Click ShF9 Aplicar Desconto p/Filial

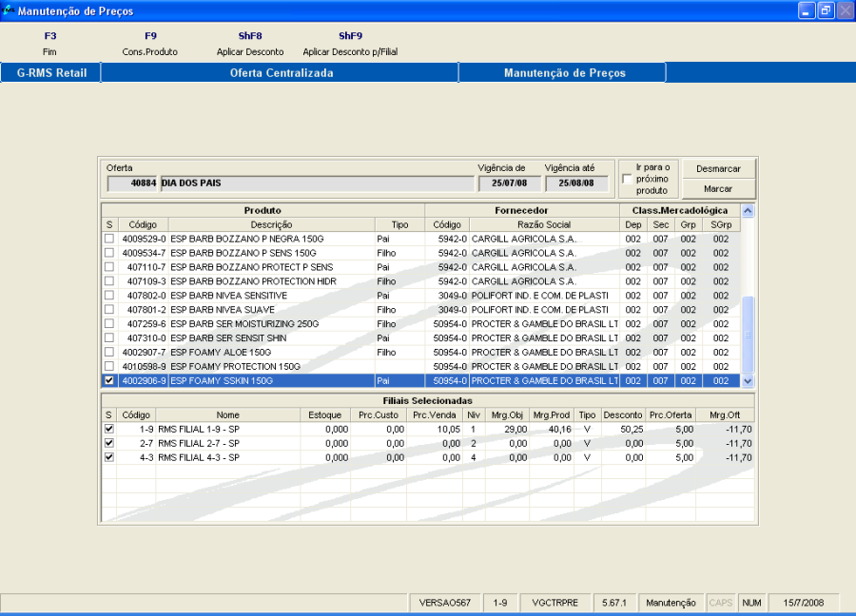coord(350,44)
